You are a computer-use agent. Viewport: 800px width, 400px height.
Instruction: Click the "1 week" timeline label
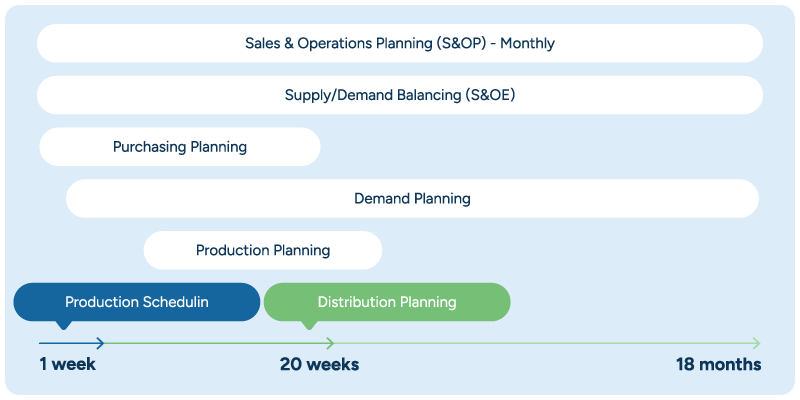68,364
